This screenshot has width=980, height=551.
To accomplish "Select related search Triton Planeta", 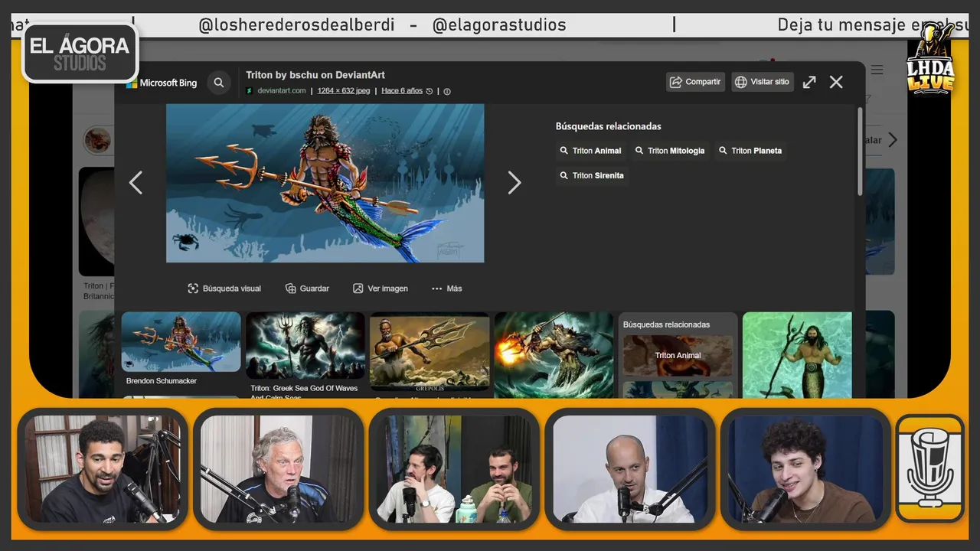I will [750, 151].
